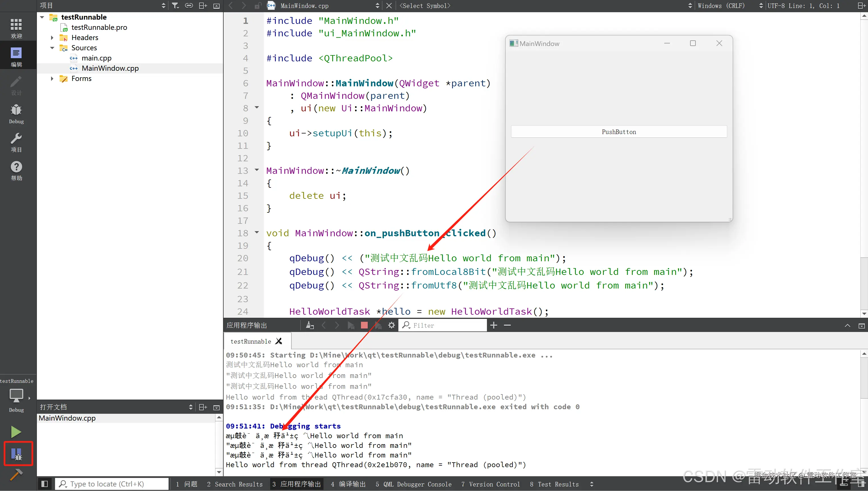Viewport: 868px width, 491px height.
Task: Click the green Run button
Action: coord(16,432)
